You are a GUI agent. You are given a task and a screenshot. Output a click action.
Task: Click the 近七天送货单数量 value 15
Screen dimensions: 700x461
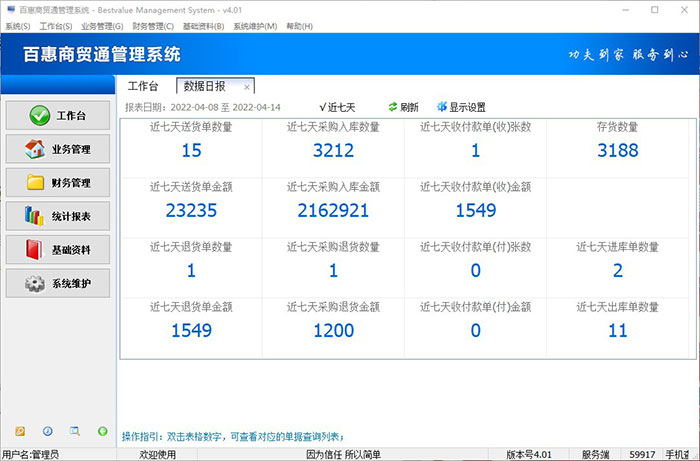pyautogui.click(x=191, y=151)
